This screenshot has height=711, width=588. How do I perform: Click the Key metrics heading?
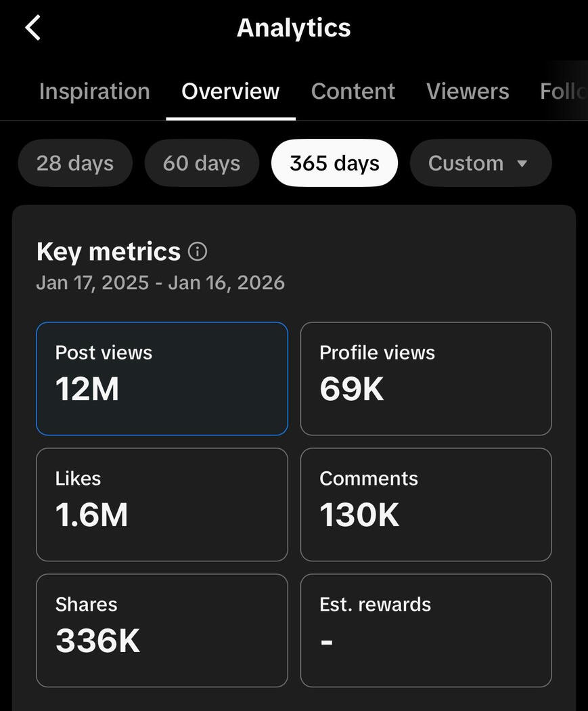(108, 252)
